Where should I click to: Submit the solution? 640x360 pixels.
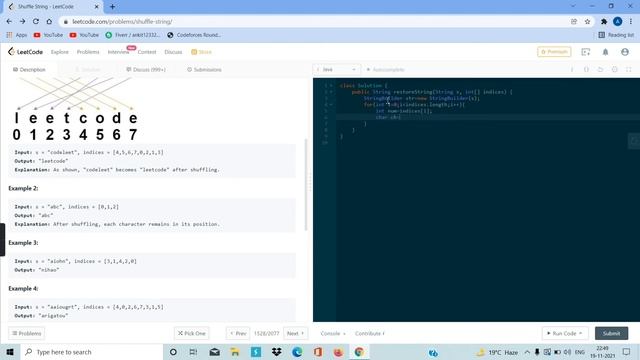click(x=611, y=333)
